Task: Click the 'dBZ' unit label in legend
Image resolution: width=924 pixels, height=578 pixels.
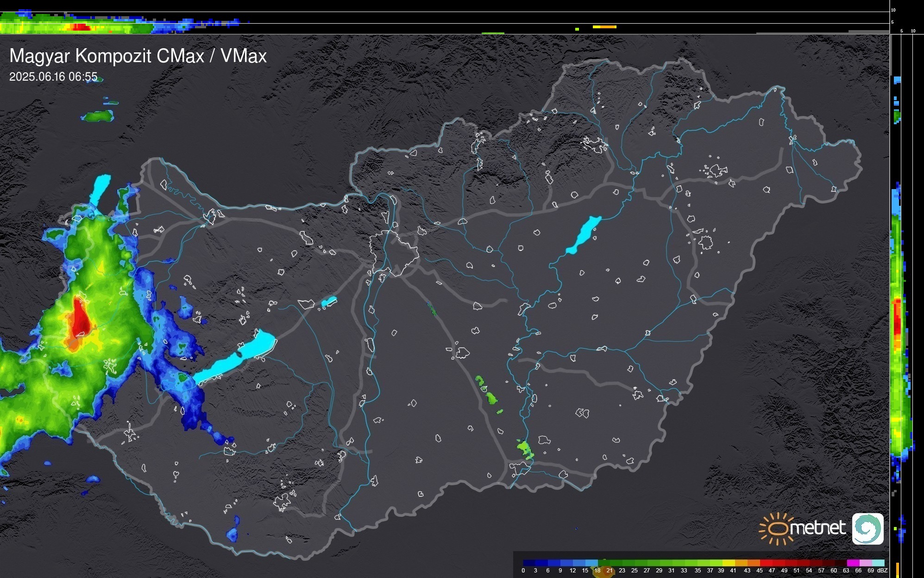Action: point(882,571)
